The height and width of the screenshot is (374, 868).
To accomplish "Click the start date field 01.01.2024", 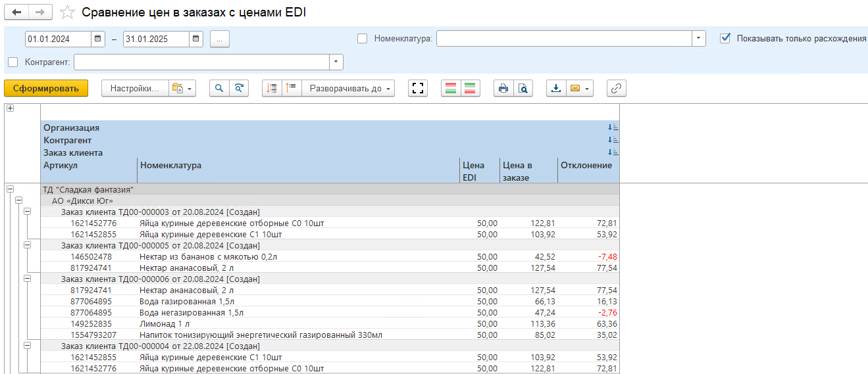I will click(x=57, y=39).
